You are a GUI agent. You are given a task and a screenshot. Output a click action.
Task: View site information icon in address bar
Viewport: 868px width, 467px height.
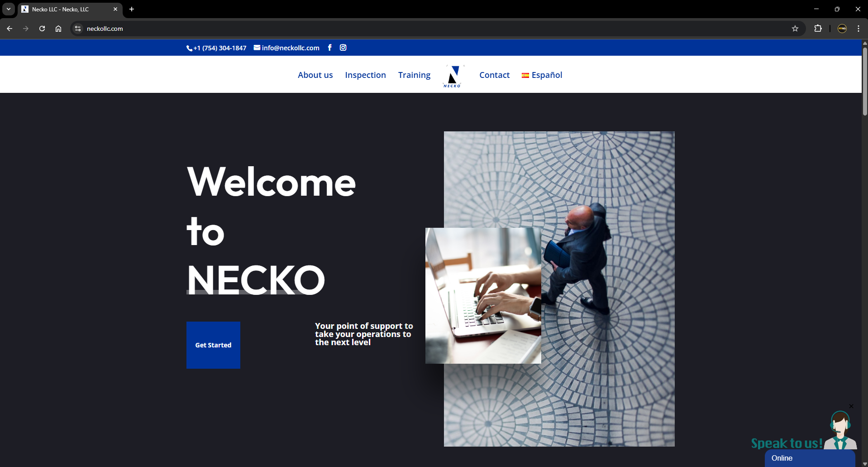[x=78, y=29]
